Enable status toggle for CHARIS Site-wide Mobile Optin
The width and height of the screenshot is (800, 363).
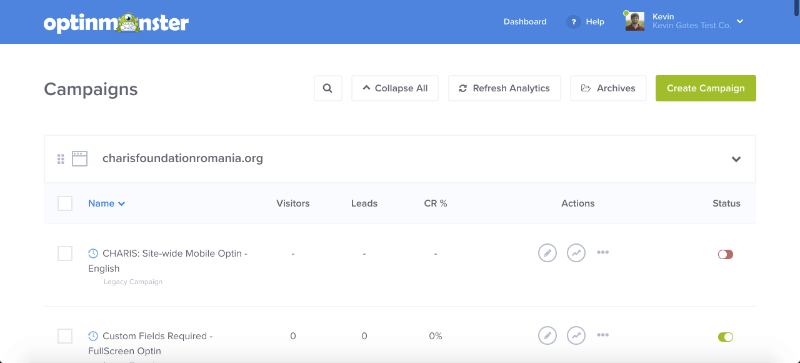click(x=725, y=254)
